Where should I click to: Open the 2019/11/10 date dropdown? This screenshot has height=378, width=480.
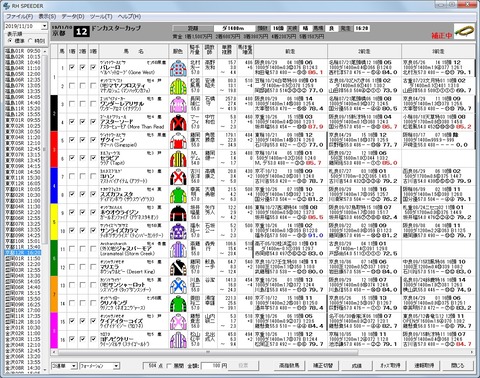44,26
